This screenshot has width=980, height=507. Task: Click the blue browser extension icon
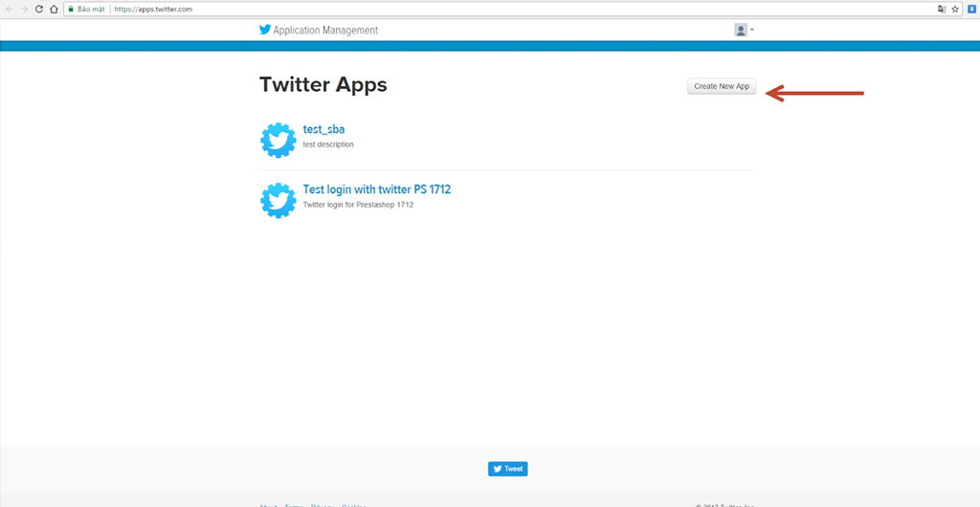coord(972,9)
